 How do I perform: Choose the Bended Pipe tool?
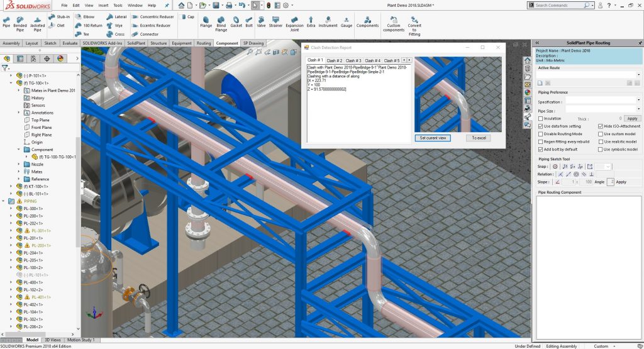(x=19, y=25)
